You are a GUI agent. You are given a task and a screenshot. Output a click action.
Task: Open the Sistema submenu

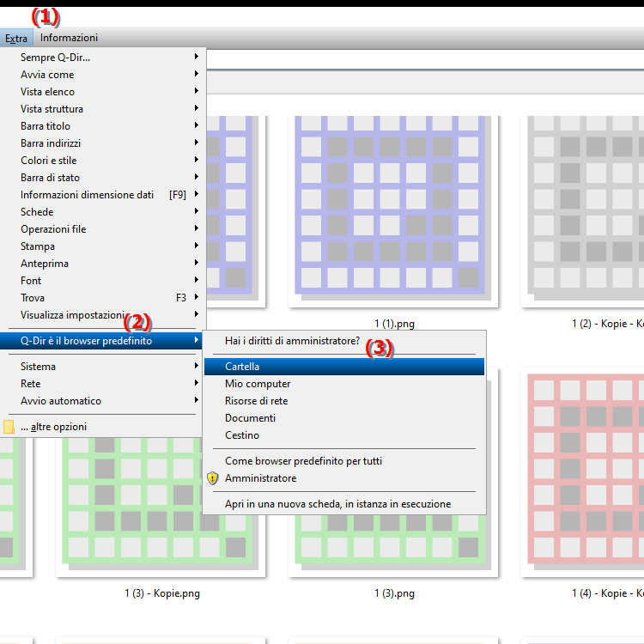click(101, 367)
